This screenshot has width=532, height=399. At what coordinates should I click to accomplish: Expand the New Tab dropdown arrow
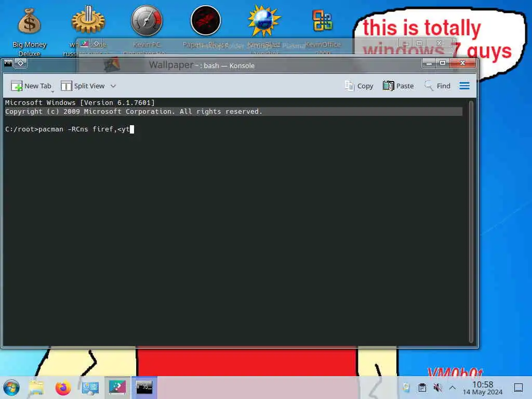(52, 91)
